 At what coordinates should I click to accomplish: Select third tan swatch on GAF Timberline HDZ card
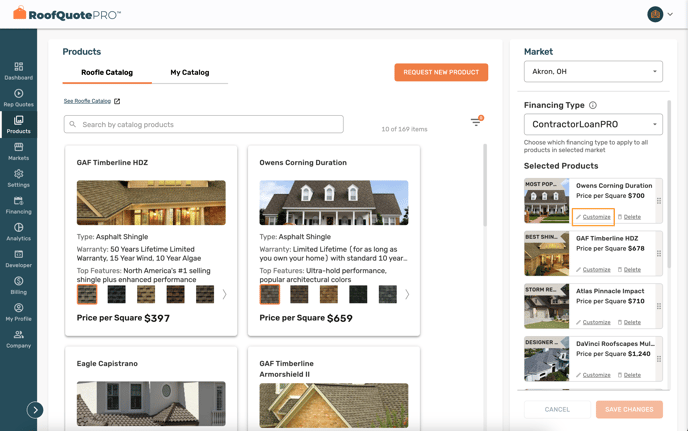tap(146, 294)
